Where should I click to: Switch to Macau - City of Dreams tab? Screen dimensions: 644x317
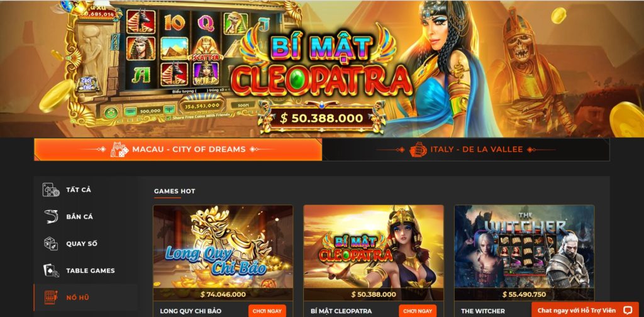[178, 150]
